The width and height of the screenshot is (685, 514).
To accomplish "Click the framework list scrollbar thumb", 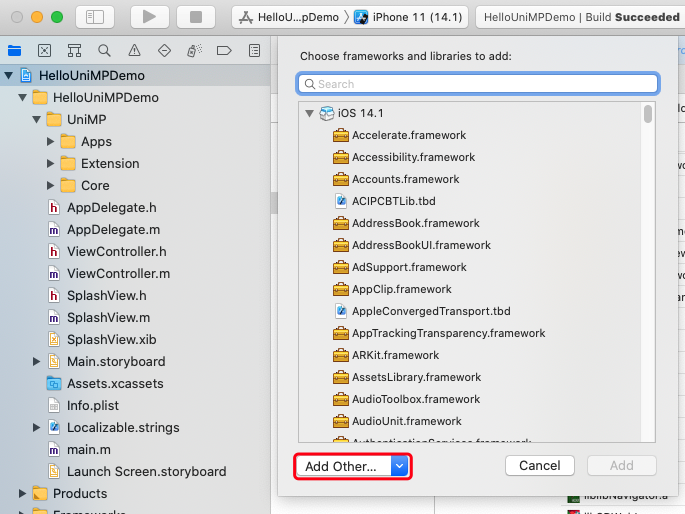I will 648,114.
